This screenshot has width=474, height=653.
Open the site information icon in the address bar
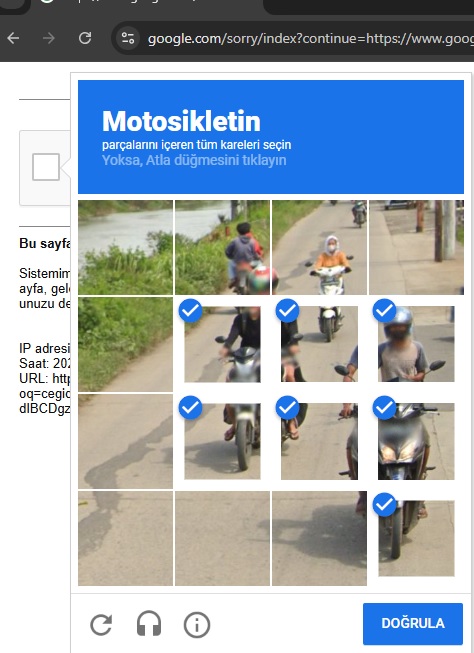click(x=127, y=38)
